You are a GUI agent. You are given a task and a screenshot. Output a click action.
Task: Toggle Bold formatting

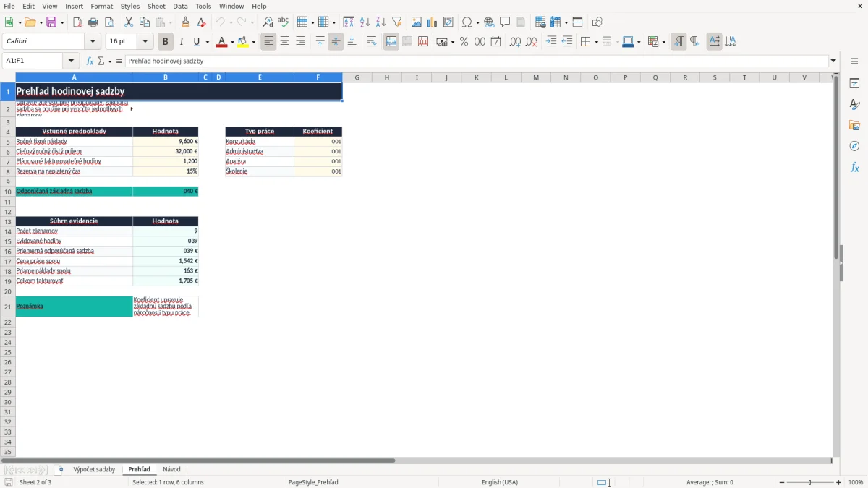coord(166,42)
